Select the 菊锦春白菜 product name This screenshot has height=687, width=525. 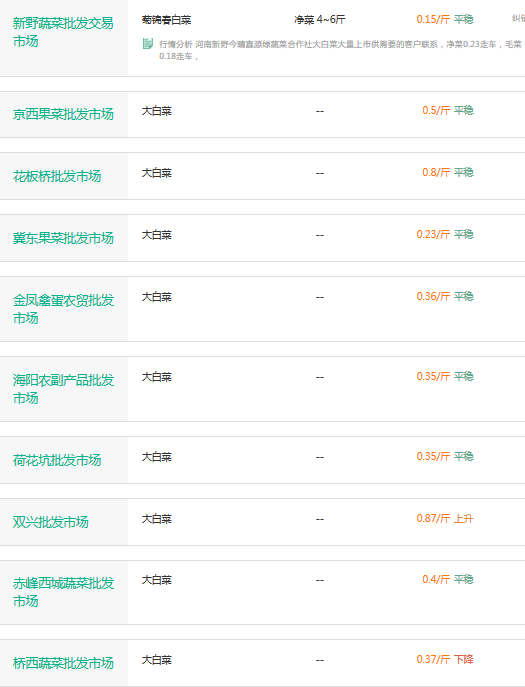coord(166,20)
